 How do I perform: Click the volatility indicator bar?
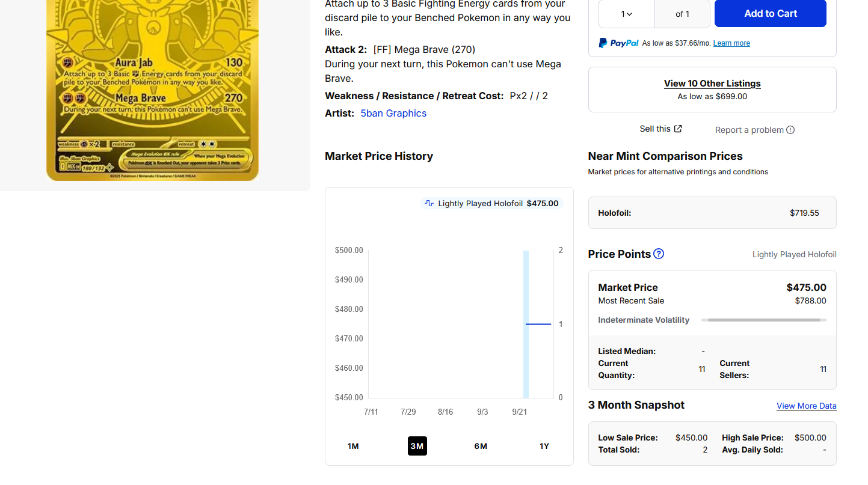(764, 320)
